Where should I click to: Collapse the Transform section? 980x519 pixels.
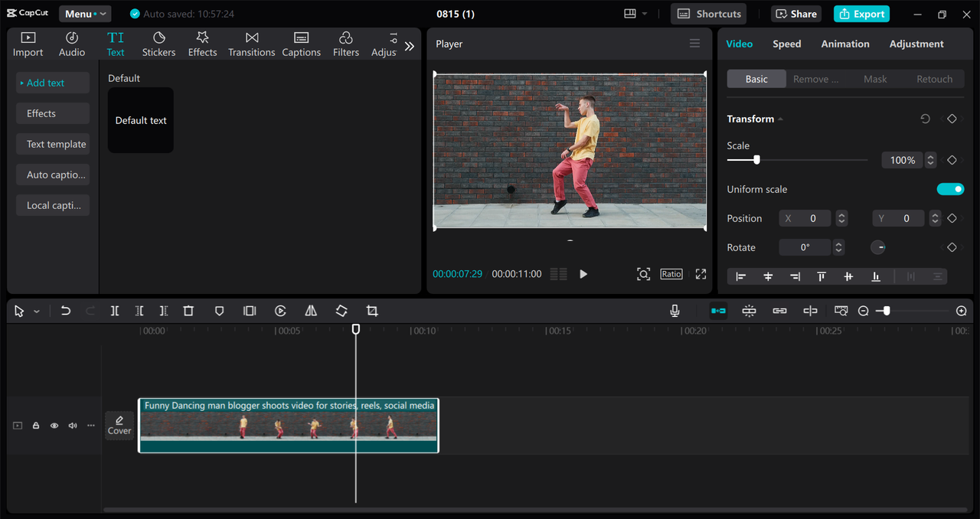click(780, 119)
